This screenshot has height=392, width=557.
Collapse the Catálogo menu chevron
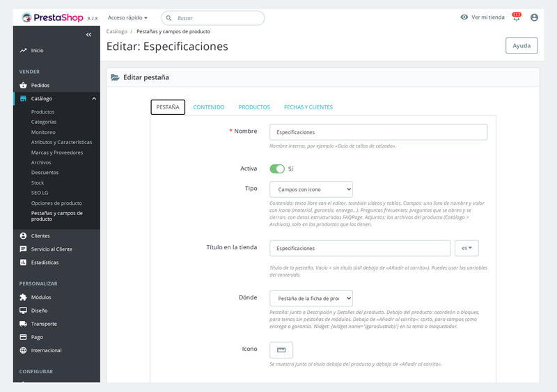click(94, 98)
